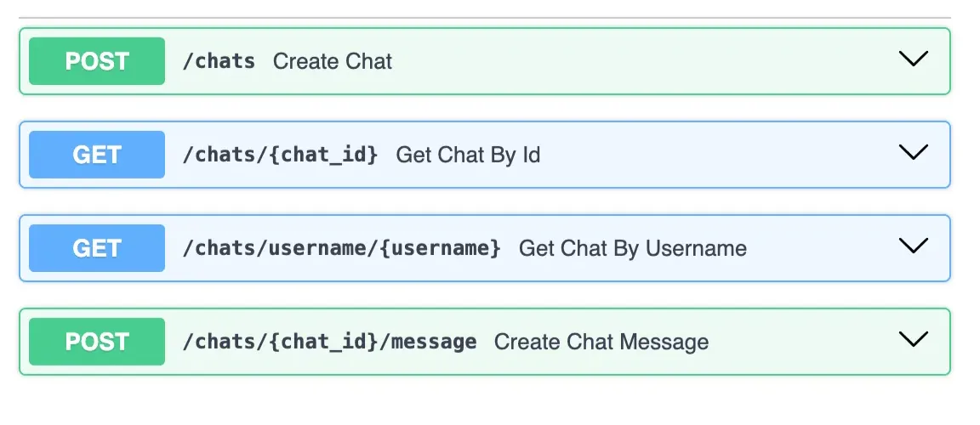
Task: Select the "Get Chat By Id" summary text
Action: point(468,155)
